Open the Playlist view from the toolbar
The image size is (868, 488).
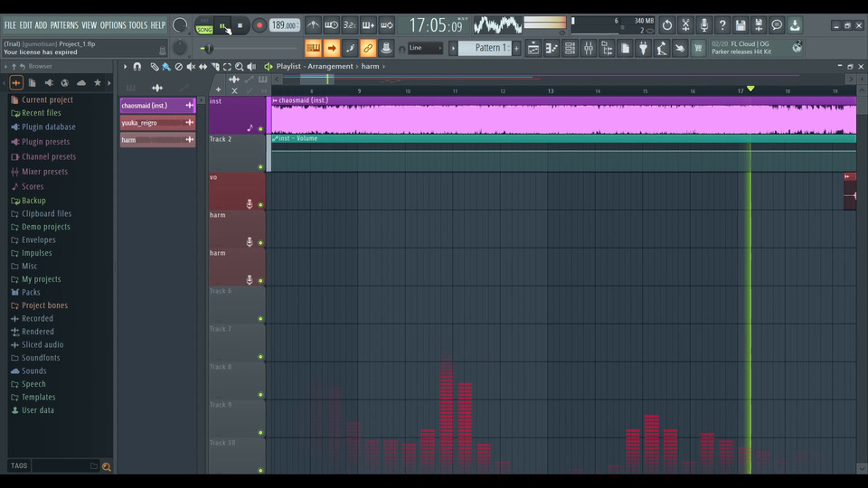pos(533,48)
